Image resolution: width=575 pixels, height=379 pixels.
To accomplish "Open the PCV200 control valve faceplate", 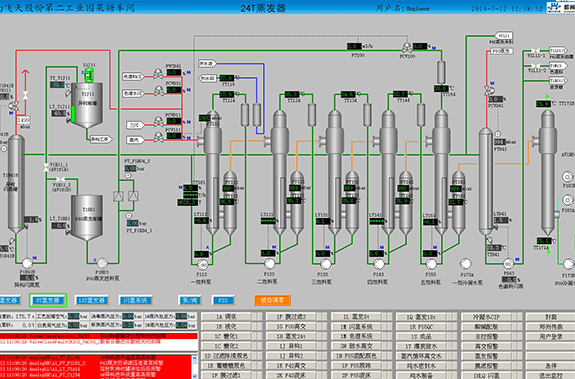I will [x=407, y=48].
